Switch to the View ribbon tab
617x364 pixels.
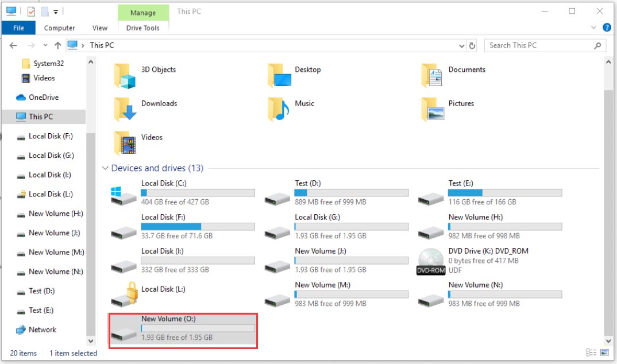(99, 27)
